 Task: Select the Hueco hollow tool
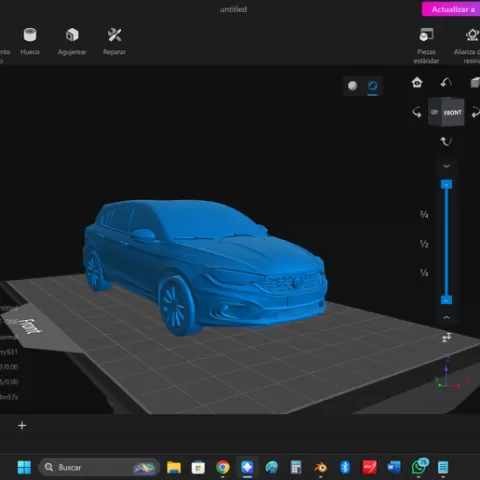(30, 41)
